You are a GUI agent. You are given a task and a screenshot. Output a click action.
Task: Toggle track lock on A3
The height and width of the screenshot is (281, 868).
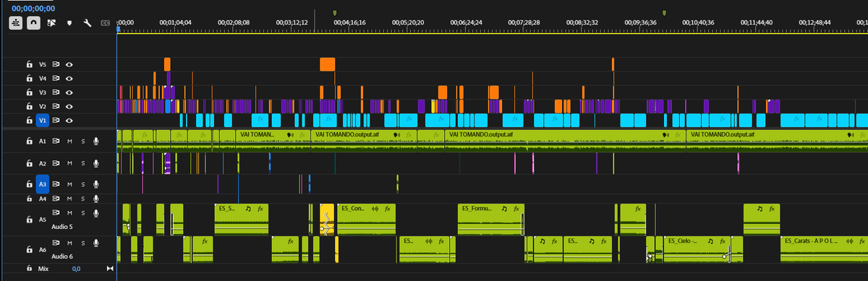[29, 184]
